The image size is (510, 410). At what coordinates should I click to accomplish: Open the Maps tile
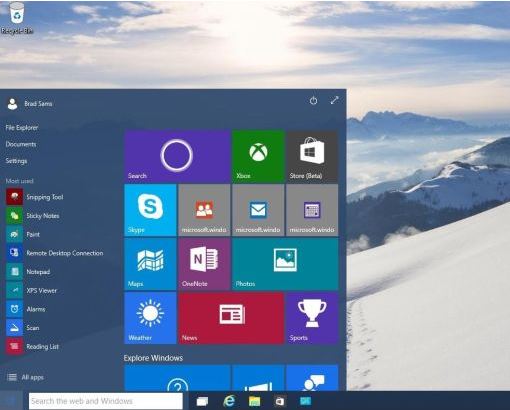click(150, 264)
